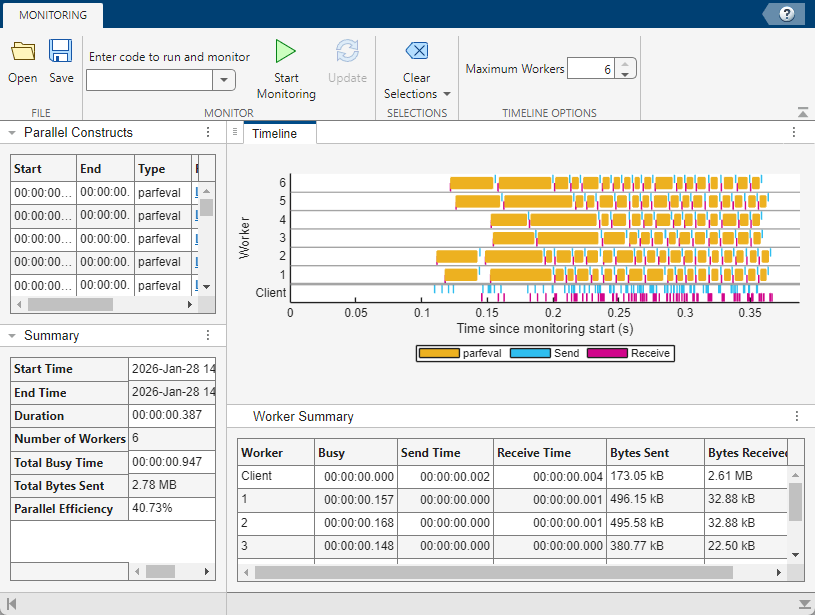This screenshot has width=815, height=615.
Task: Click the Save disk icon
Action: click(x=61, y=51)
